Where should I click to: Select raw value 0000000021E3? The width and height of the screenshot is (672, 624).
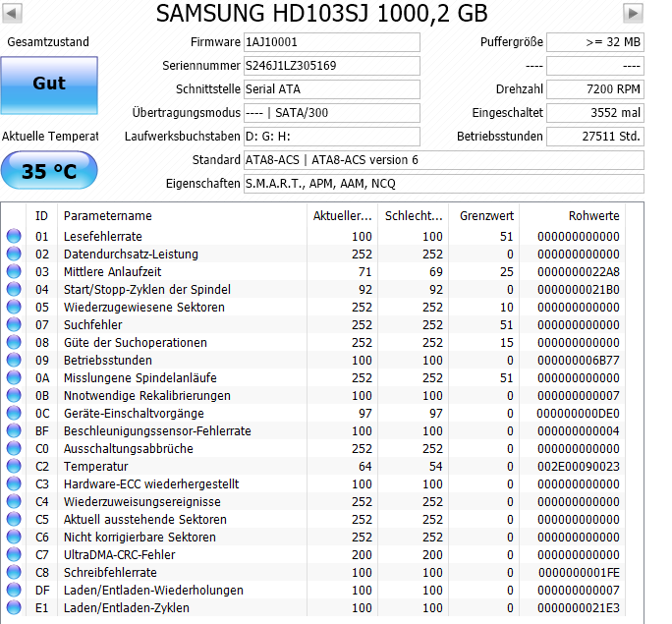579,607
